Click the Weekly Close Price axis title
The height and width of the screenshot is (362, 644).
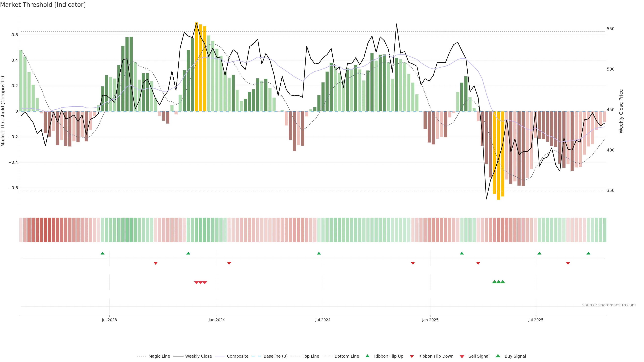621,111
